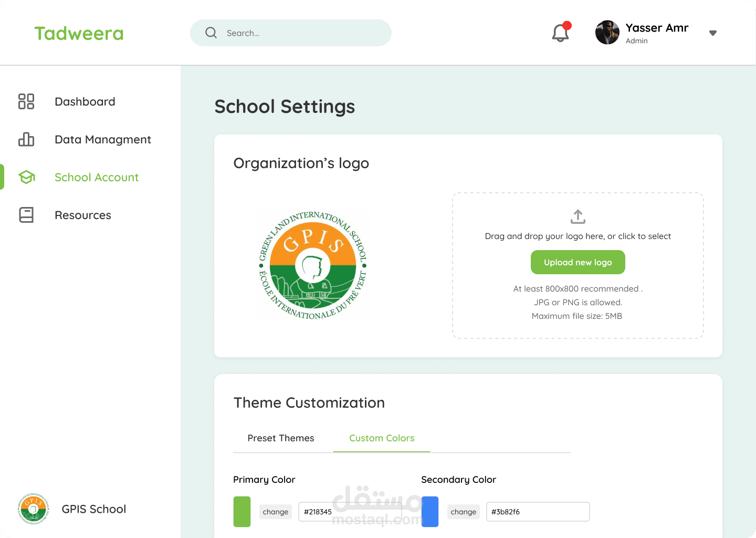This screenshot has width=756, height=538.
Task: Click the search magnifier icon
Action: coord(211,33)
